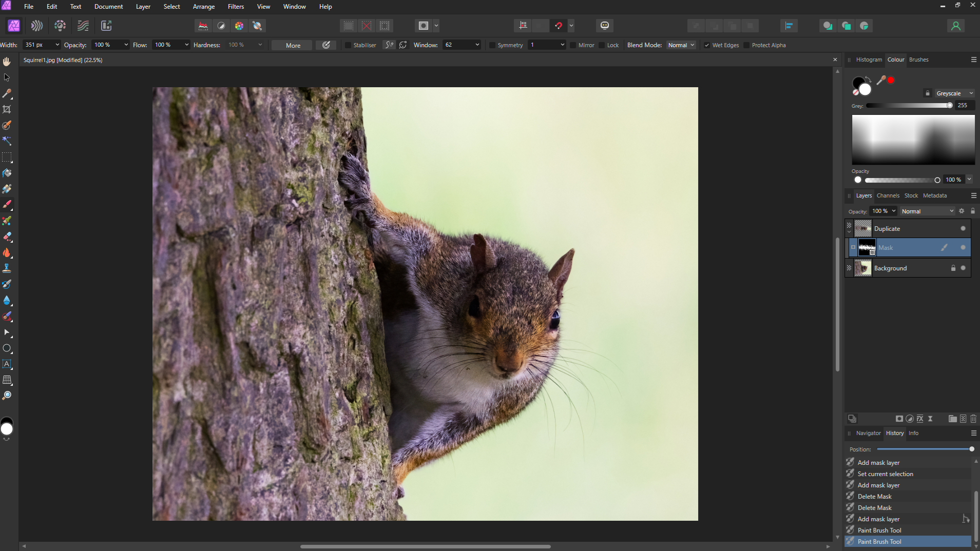
Task: Select the Delete Mask history step
Action: tap(875, 496)
